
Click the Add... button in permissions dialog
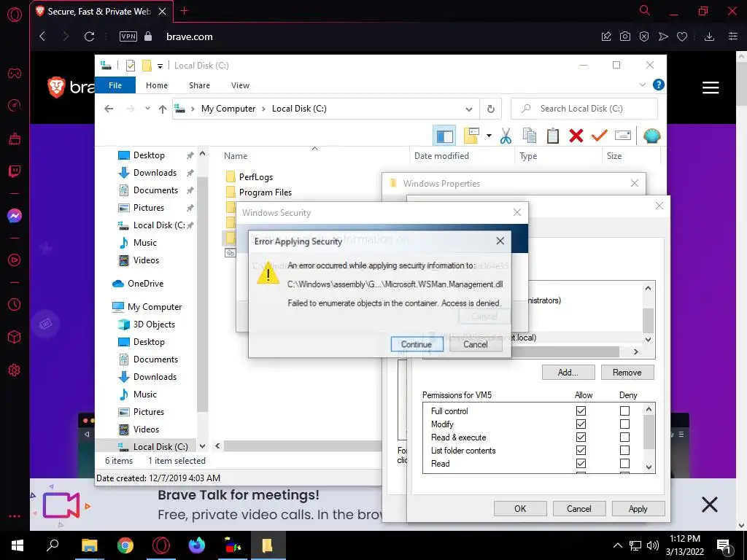coord(568,373)
